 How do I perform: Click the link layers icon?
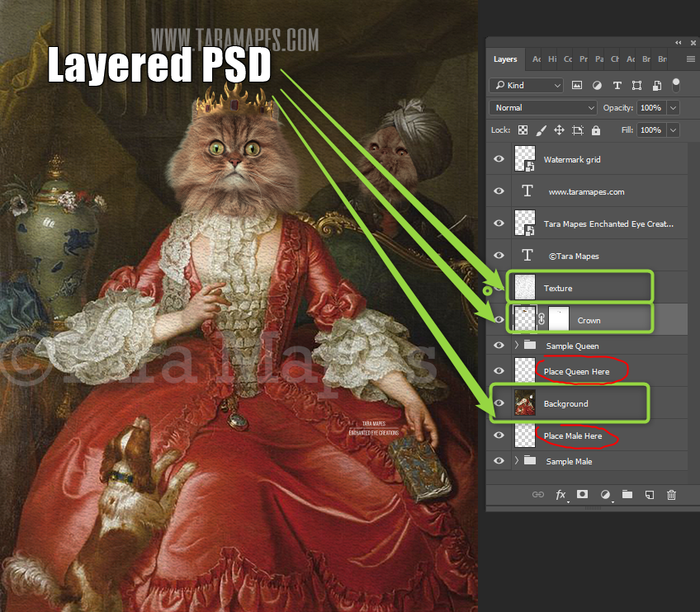[x=538, y=494]
